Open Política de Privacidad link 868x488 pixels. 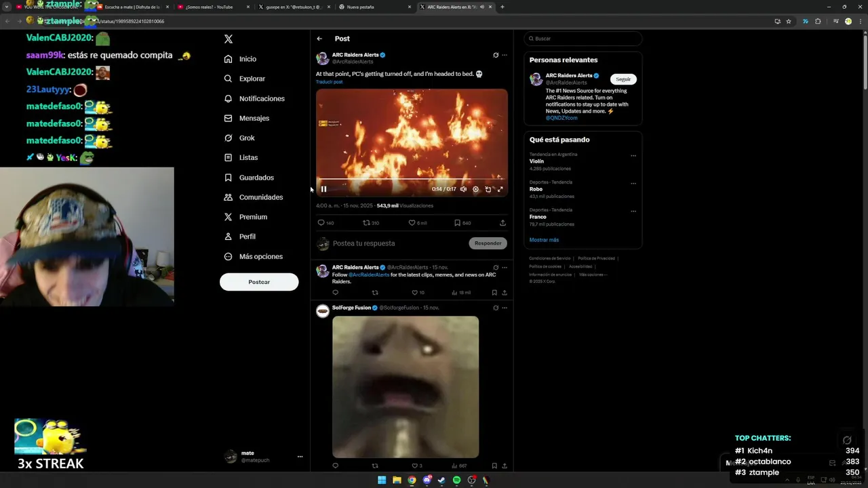pos(596,258)
